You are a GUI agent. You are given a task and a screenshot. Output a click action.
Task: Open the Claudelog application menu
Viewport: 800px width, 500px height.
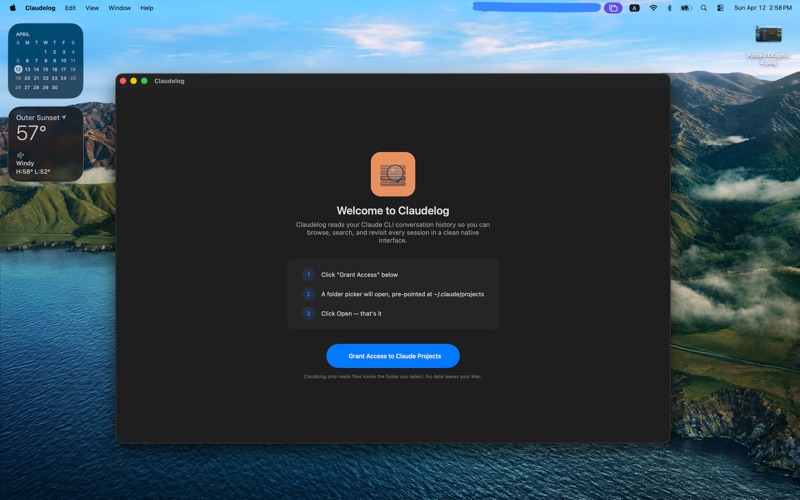[x=40, y=8]
